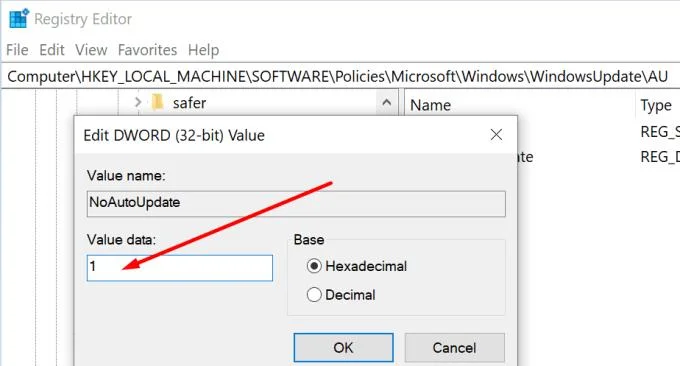The height and width of the screenshot is (366, 680).
Task: Click the Value data input field
Action: point(180,268)
